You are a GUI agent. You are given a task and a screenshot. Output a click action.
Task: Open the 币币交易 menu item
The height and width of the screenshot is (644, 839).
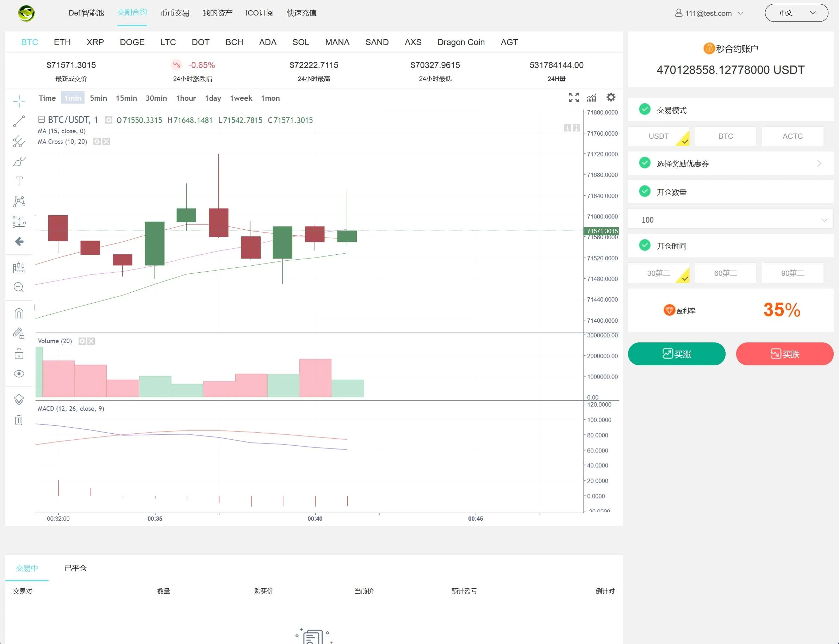174,13
